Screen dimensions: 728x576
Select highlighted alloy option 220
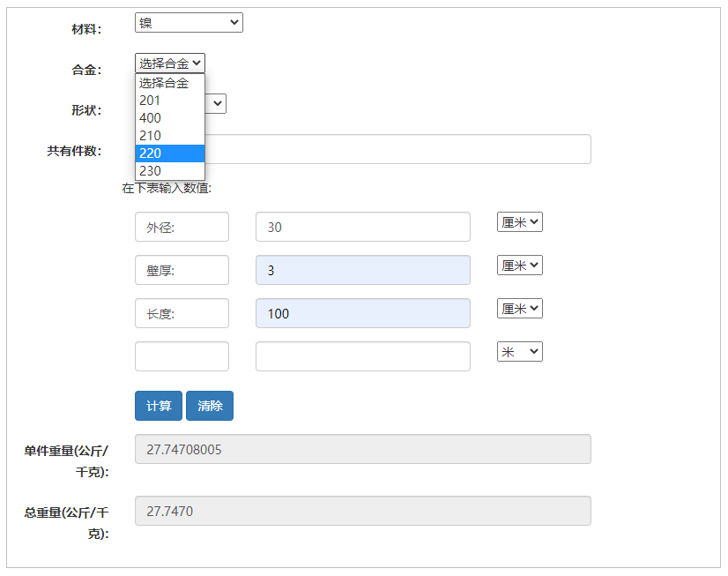[170, 153]
